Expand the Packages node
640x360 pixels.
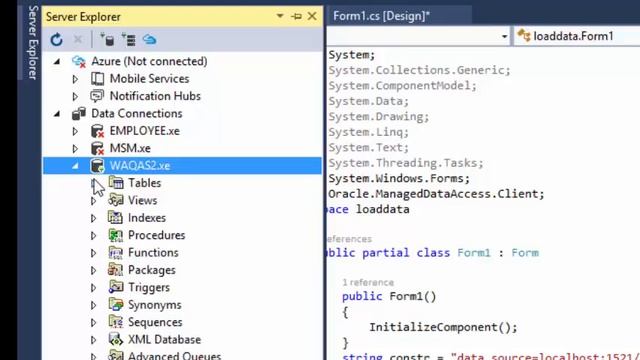[93, 271]
